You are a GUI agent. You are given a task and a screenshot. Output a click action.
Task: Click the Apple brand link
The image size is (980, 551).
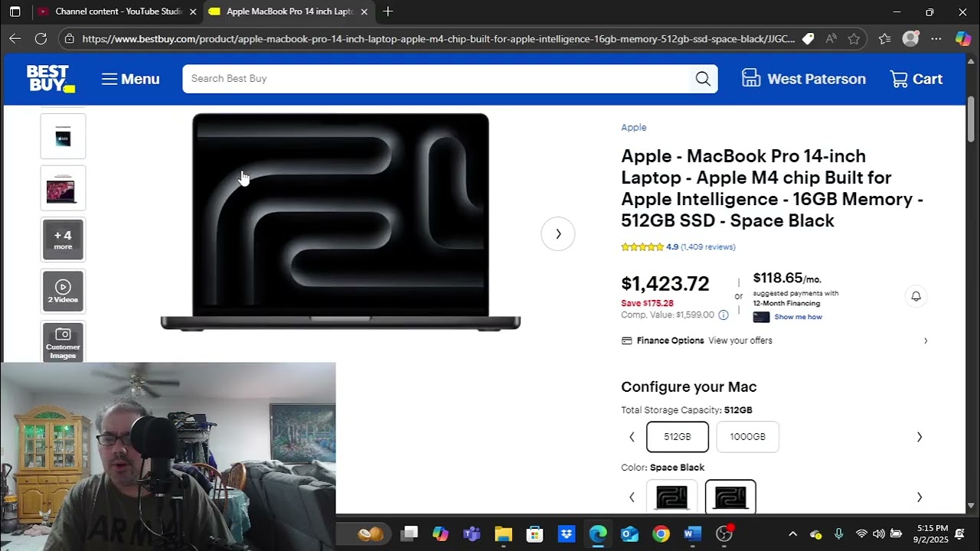pyautogui.click(x=633, y=127)
